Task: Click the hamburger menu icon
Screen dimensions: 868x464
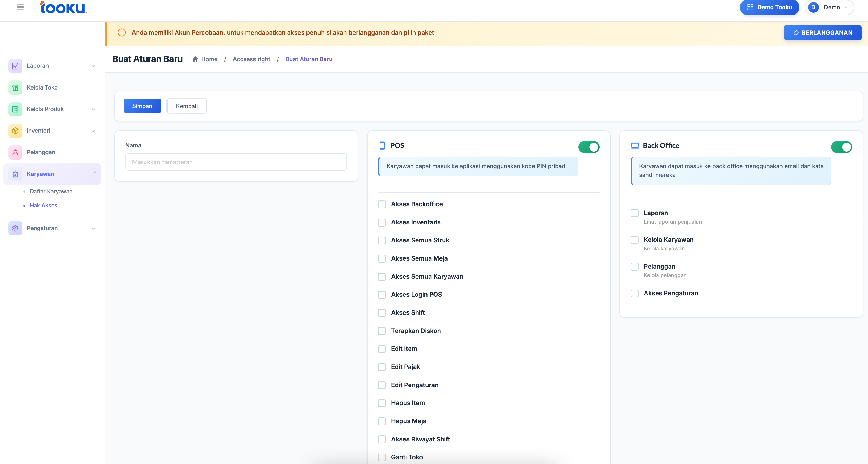Action: click(x=20, y=7)
